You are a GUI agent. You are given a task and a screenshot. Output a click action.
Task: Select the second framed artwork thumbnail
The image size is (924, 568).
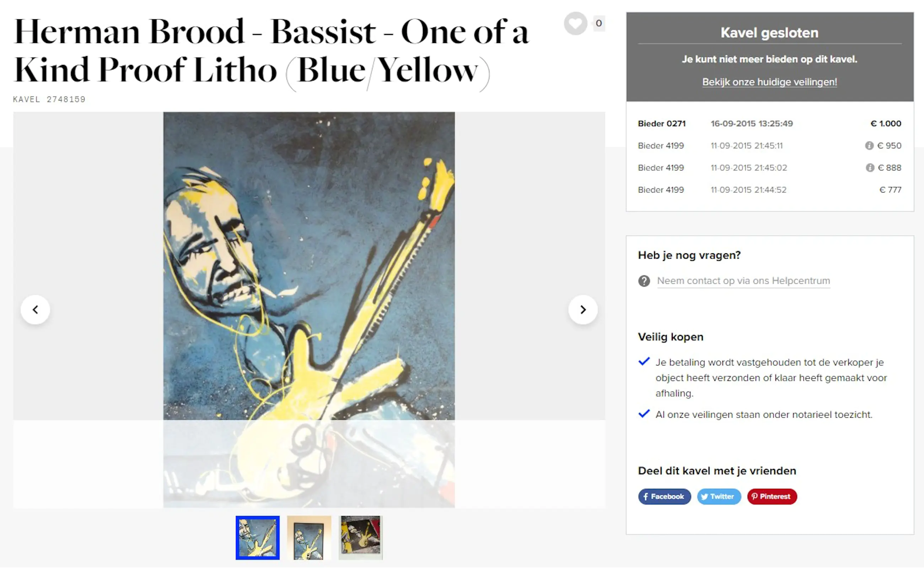point(309,537)
